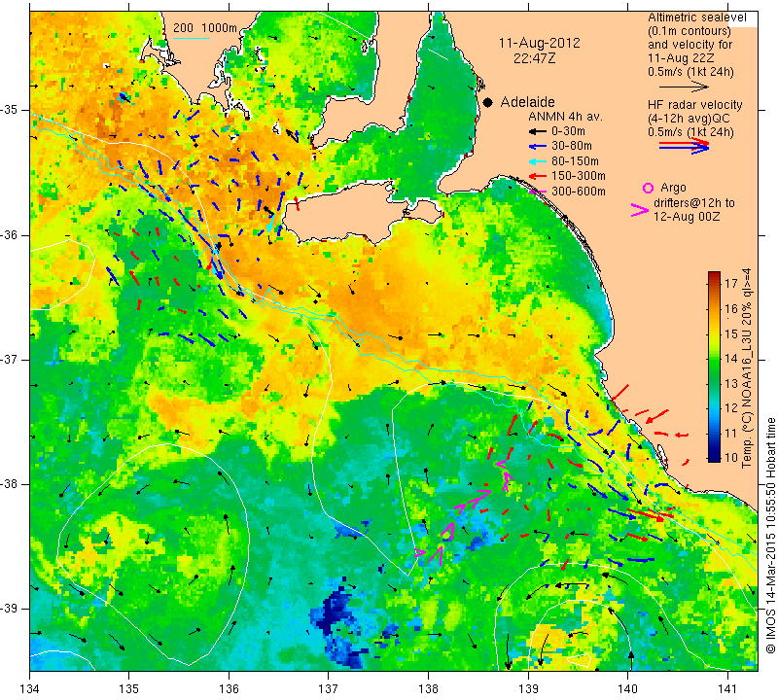
Task: Click the longitude axis label 137
Action: tap(329, 689)
